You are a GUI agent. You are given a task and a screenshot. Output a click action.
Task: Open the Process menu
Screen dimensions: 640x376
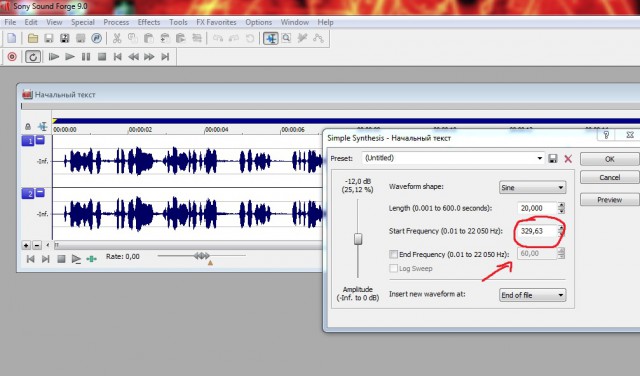coord(116,22)
